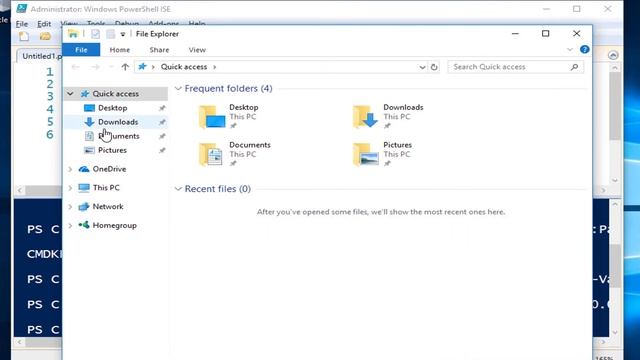
Task: Expand the Network tree node
Action: pyautogui.click(x=70, y=207)
